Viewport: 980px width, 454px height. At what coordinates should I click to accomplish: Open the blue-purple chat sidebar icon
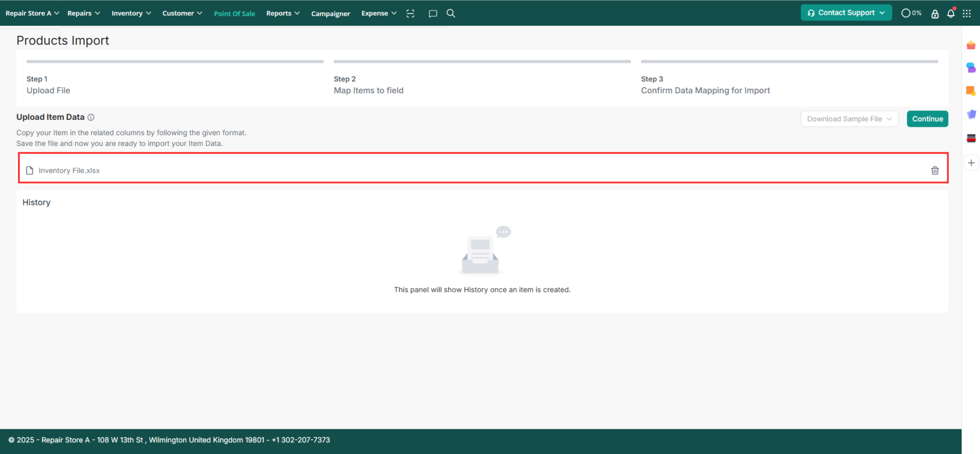(x=971, y=68)
